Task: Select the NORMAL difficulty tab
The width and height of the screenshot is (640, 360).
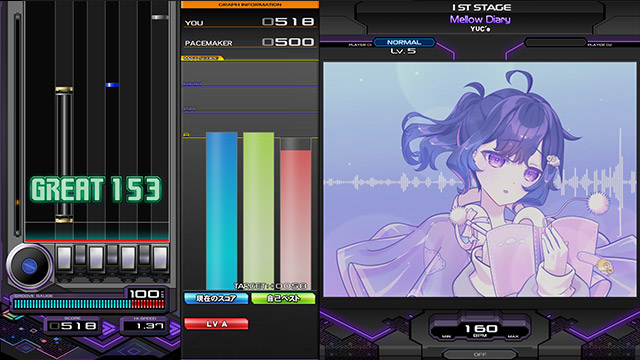Action: [x=404, y=42]
